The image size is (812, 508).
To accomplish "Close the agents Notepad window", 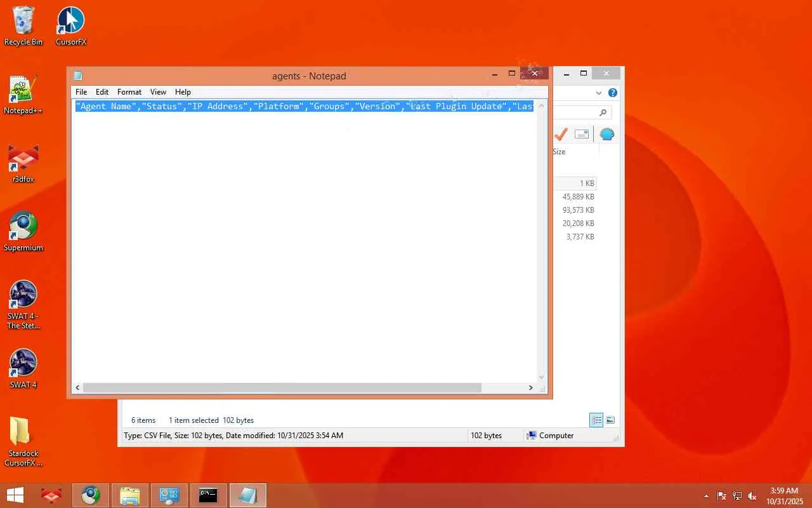I will coord(534,74).
